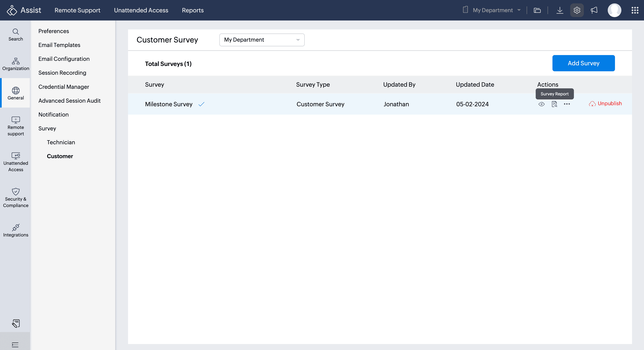The width and height of the screenshot is (644, 350).
Task: Click the user profile avatar
Action: [x=614, y=10]
